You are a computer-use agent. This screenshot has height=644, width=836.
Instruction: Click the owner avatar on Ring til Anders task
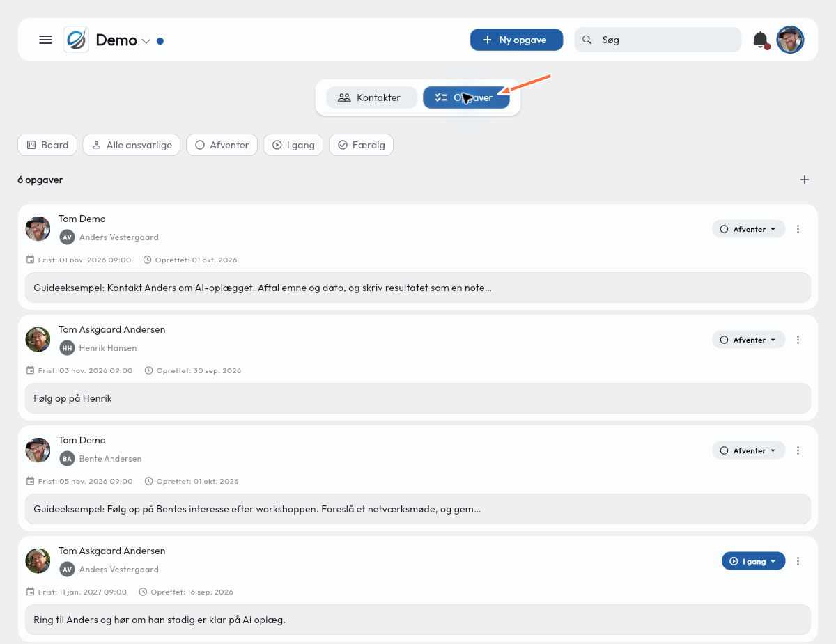click(x=38, y=560)
